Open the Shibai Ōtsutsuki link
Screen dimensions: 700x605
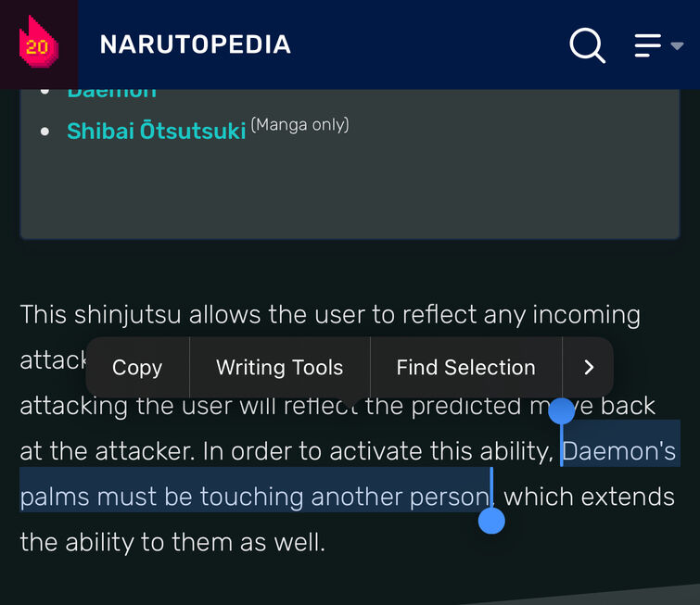[x=157, y=131]
